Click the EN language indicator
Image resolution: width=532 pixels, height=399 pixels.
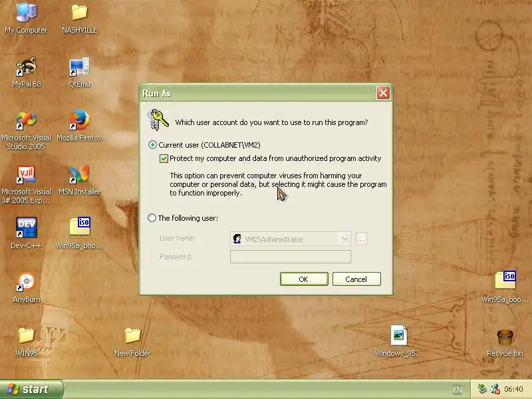click(457, 390)
